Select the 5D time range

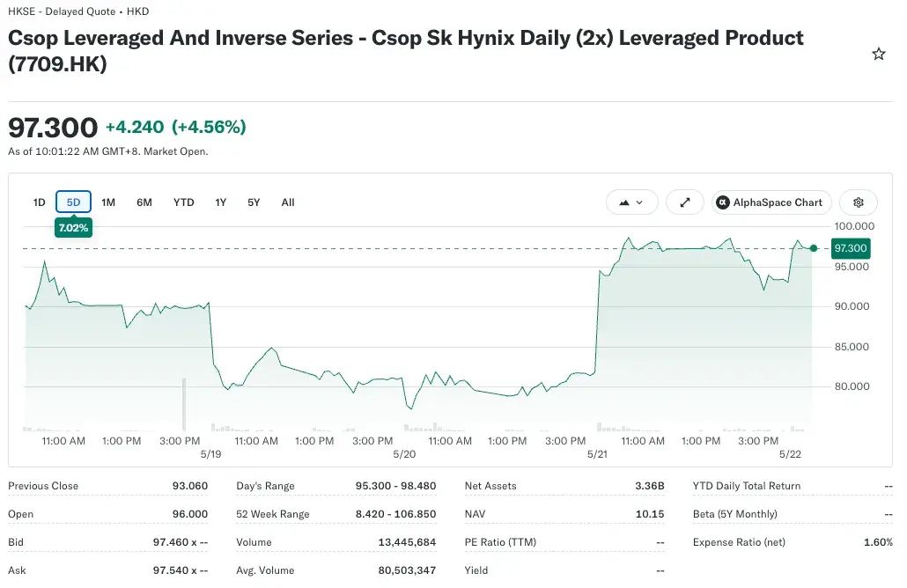pyautogui.click(x=73, y=202)
